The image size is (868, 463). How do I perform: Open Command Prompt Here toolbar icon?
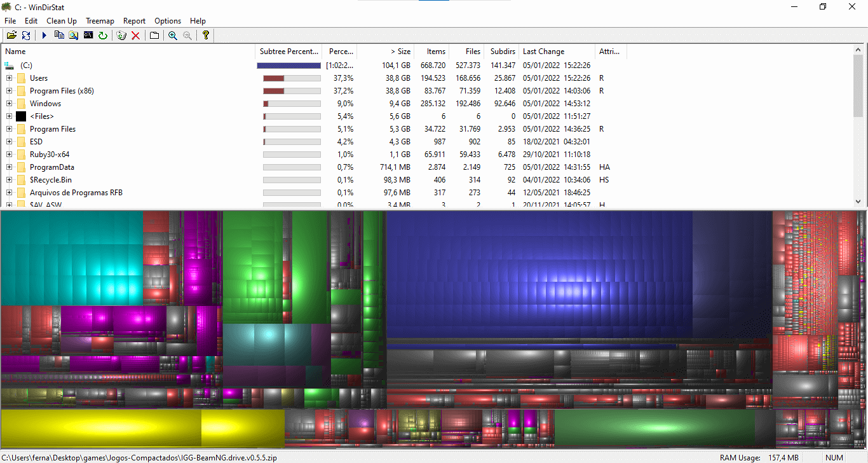pyautogui.click(x=88, y=36)
